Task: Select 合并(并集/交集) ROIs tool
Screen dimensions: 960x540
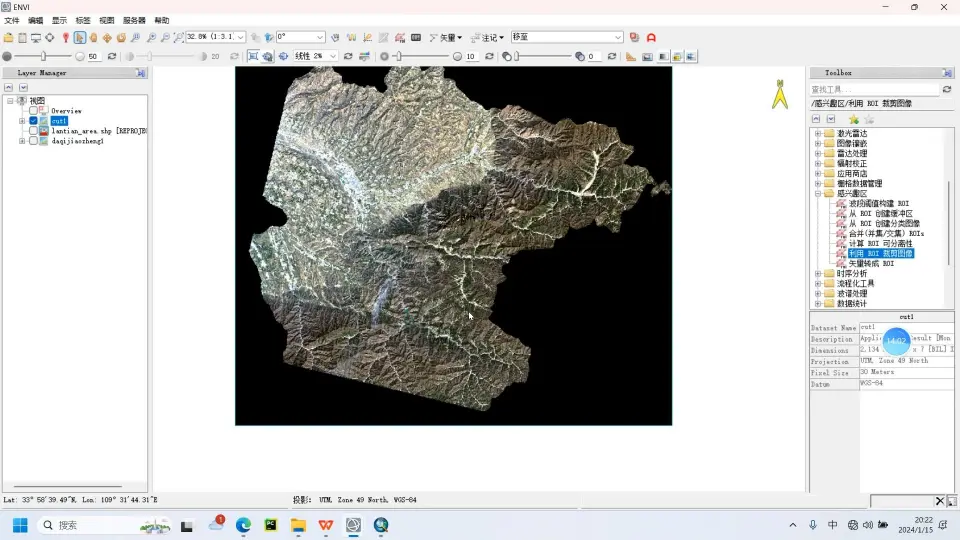Action: (887, 233)
